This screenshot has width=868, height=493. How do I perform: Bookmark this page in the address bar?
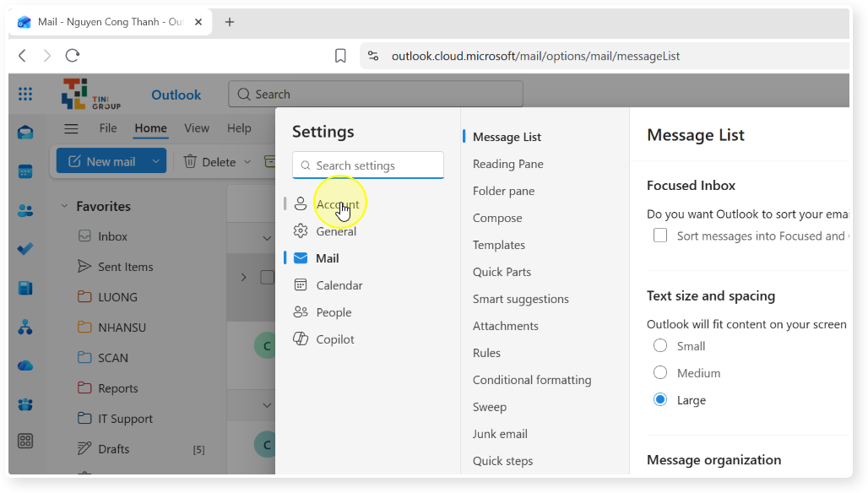(x=340, y=56)
